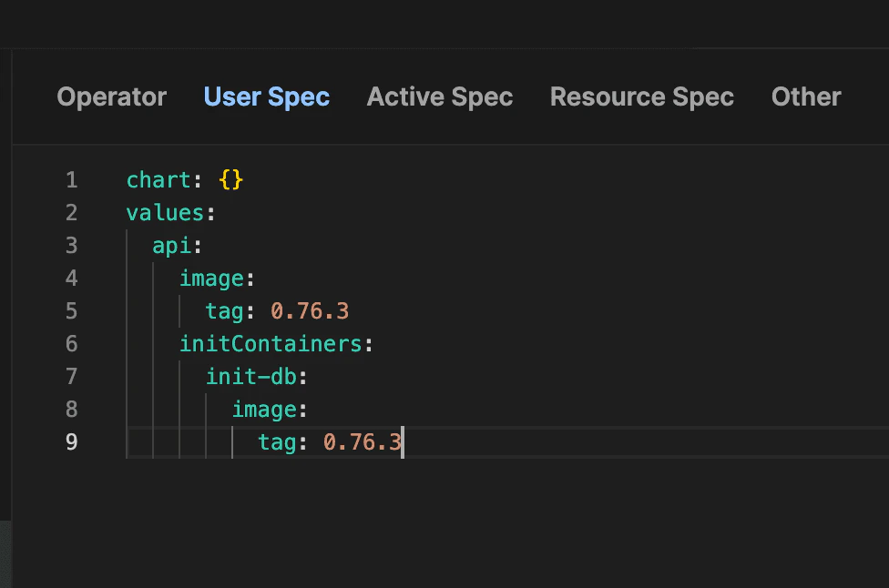Click line number 9 in the gutter
The image size is (889, 588).
71,441
